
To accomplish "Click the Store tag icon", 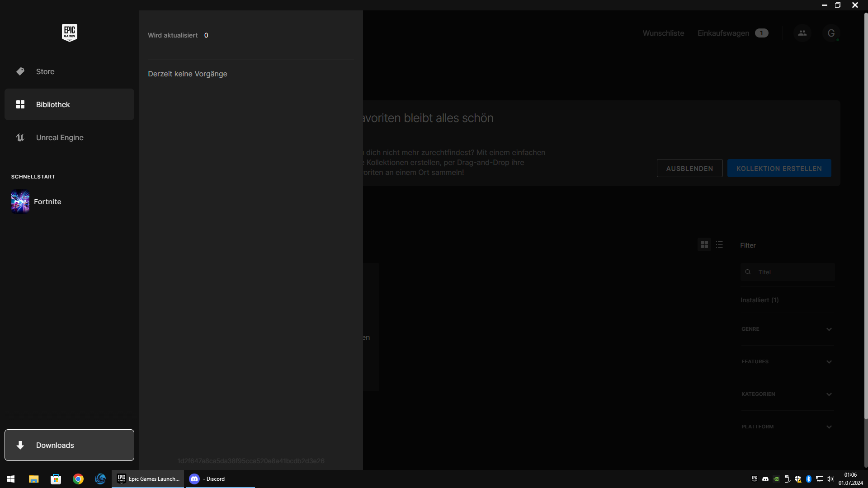I will [20, 71].
